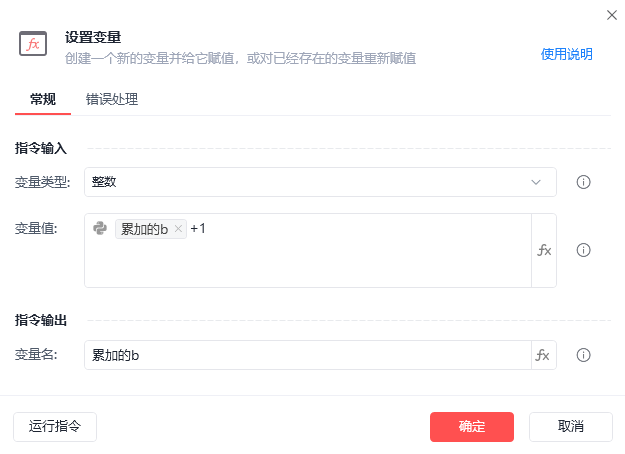Screen dimensions: 625x454
Task: Switch to the 错误处理 tab
Action: point(112,99)
